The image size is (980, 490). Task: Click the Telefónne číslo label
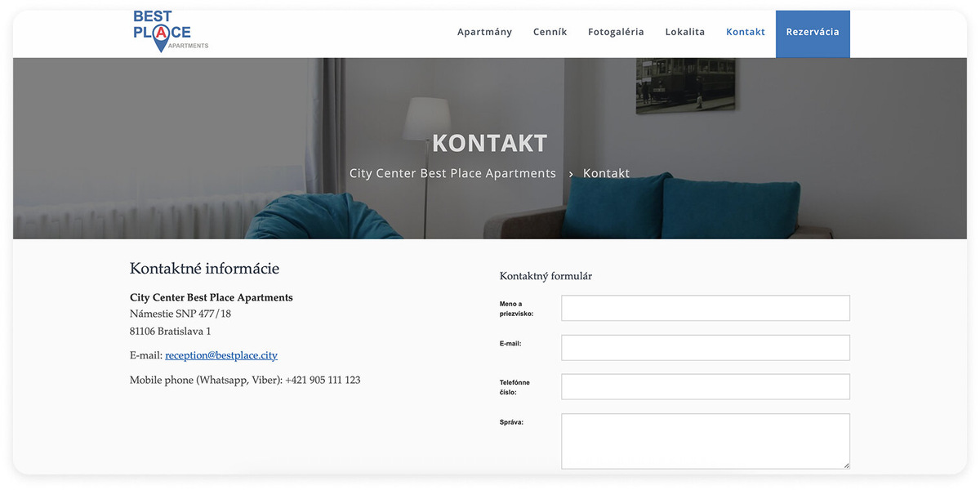tap(514, 387)
